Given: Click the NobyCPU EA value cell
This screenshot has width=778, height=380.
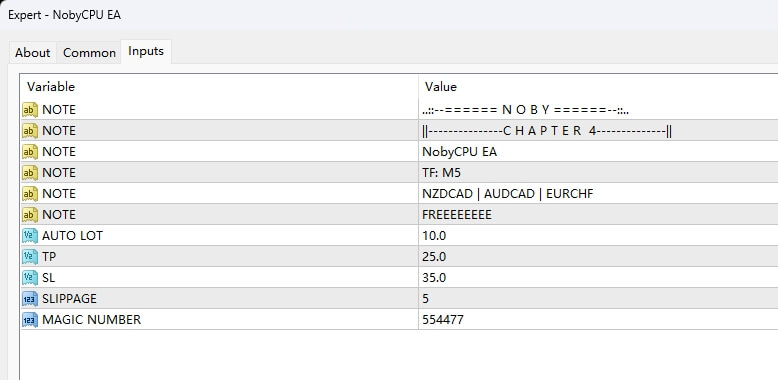Looking at the screenshot, I should pyautogui.click(x=598, y=151).
